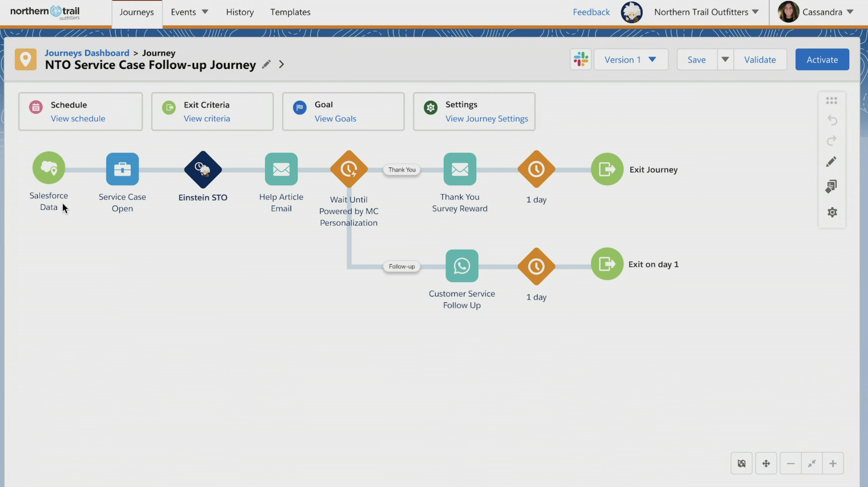868x487 pixels.
Task: Zoom in with the plus button
Action: pos(833,463)
